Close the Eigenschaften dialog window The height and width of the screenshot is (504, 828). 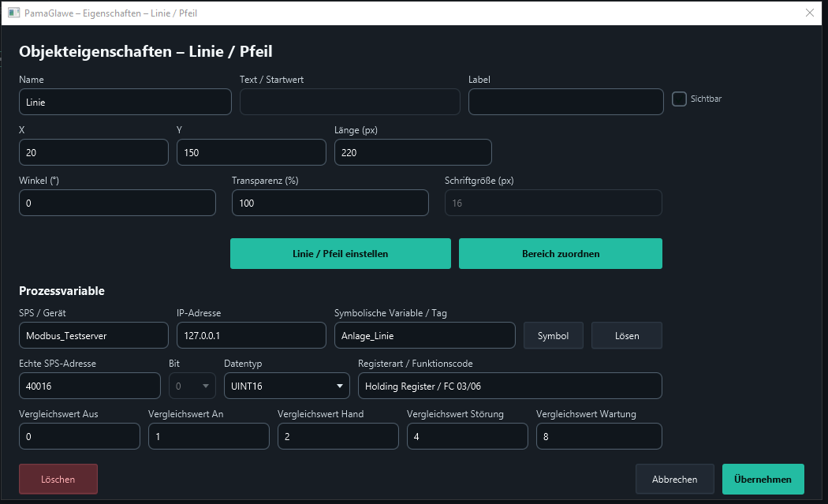810,13
